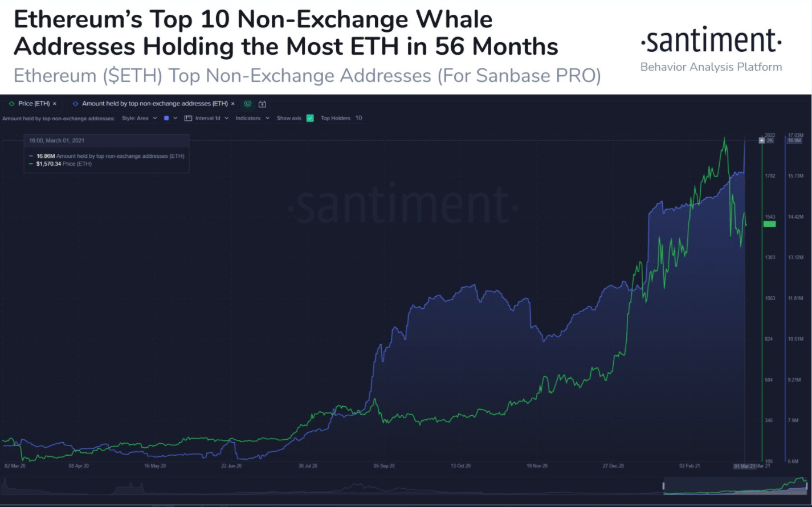Click the green current price label on axis

coord(769,224)
